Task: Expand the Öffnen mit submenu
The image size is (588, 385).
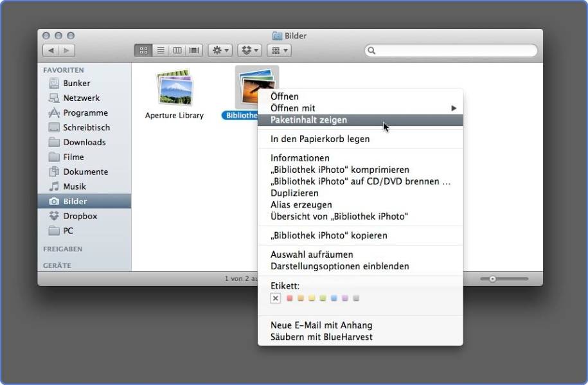Action: [x=360, y=108]
